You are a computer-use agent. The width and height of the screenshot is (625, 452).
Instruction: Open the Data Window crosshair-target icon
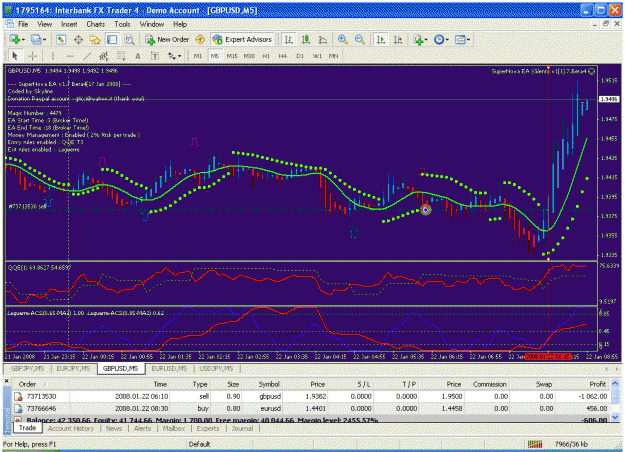79,39
